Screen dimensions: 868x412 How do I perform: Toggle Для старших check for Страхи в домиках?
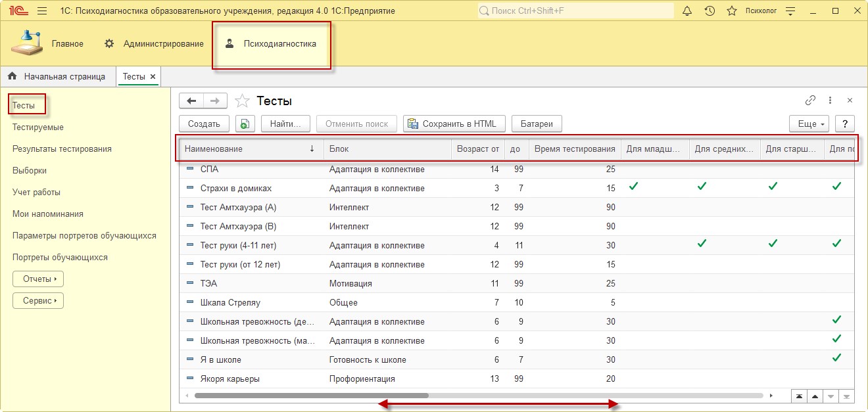[x=773, y=187]
